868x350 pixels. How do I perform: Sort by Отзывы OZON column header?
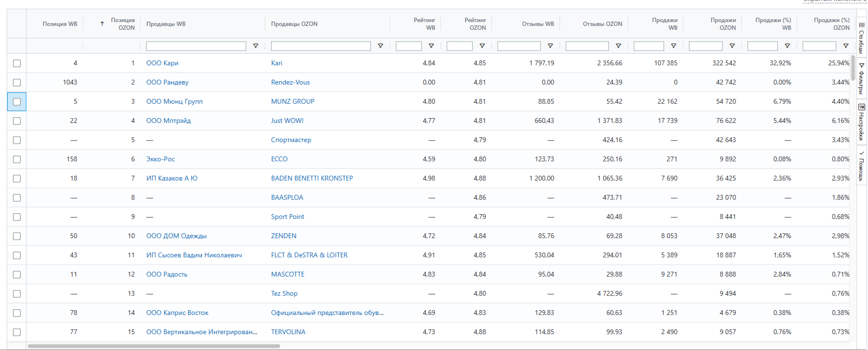[602, 24]
